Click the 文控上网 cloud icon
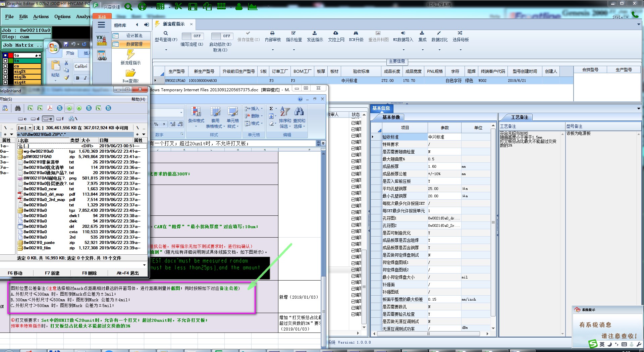The height and width of the screenshot is (352, 644). click(336, 33)
